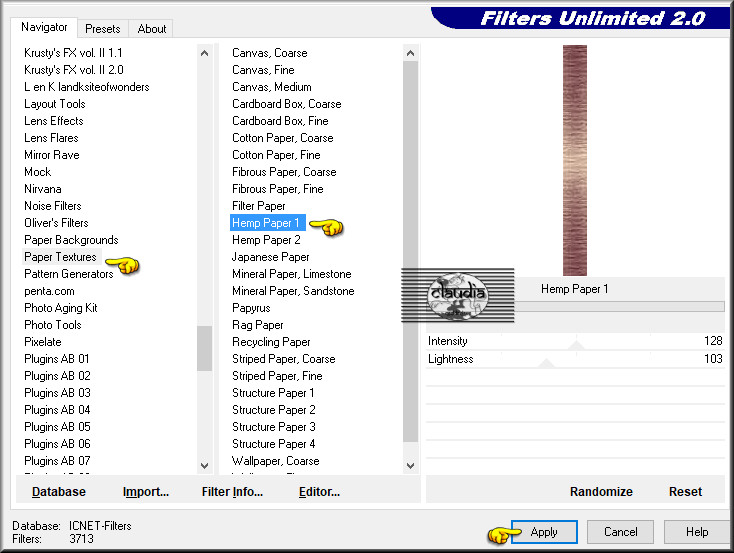Image resolution: width=734 pixels, height=553 pixels.
Task: Select Paper Backgrounds category
Action: (71, 240)
